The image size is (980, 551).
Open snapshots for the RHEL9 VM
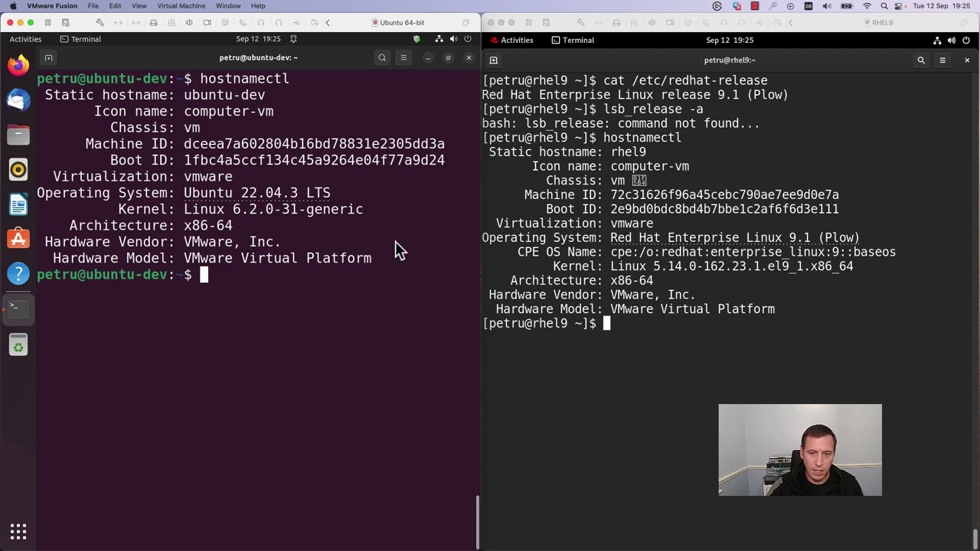[546, 22]
